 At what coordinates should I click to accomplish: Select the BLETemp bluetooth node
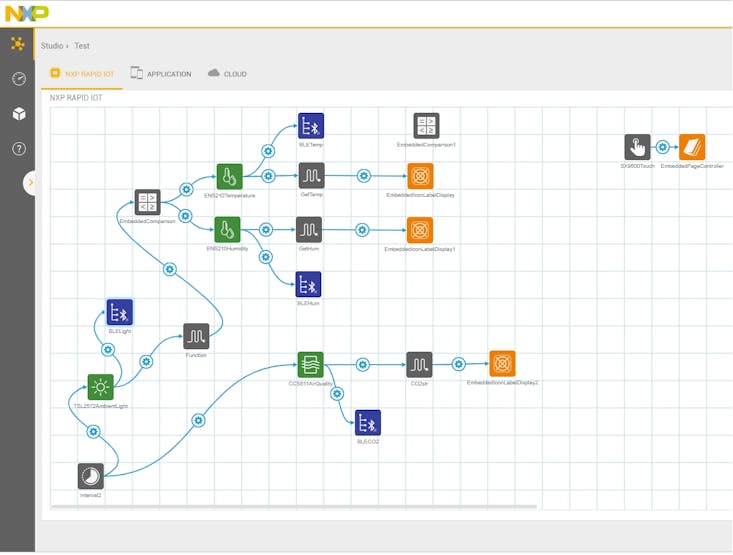tap(311, 126)
